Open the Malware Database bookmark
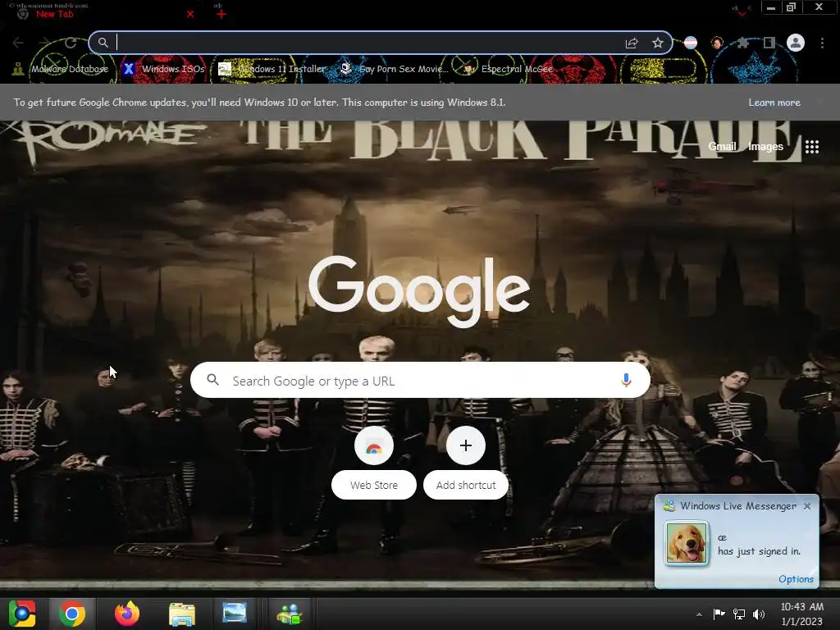The height and width of the screenshot is (630, 840). (61, 69)
